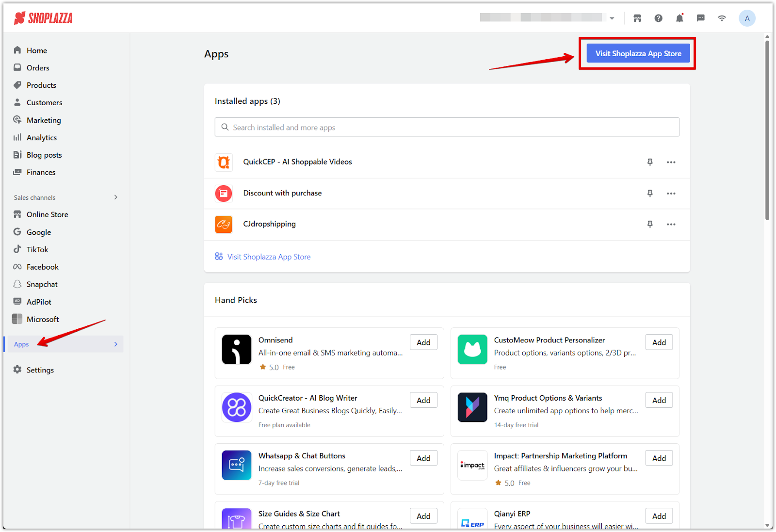Expand the Apps chevron in sidebar
This screenshot has width=776, height=532.
click(x=116, y=344)
